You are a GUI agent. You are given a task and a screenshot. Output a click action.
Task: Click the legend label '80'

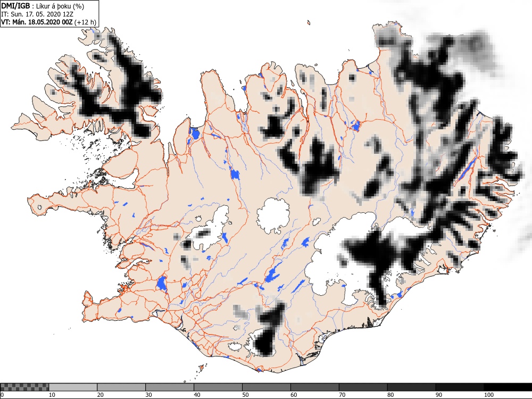click(x=390, y=395)
